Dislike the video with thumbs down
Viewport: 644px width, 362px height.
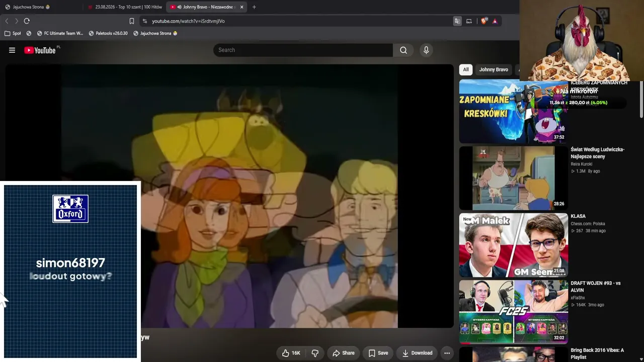click(x=315, y=353)
